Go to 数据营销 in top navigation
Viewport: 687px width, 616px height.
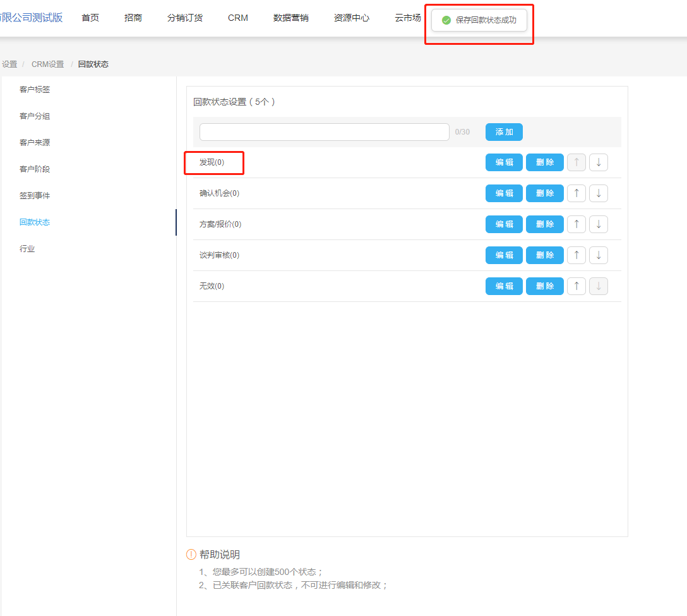(291, 18)
